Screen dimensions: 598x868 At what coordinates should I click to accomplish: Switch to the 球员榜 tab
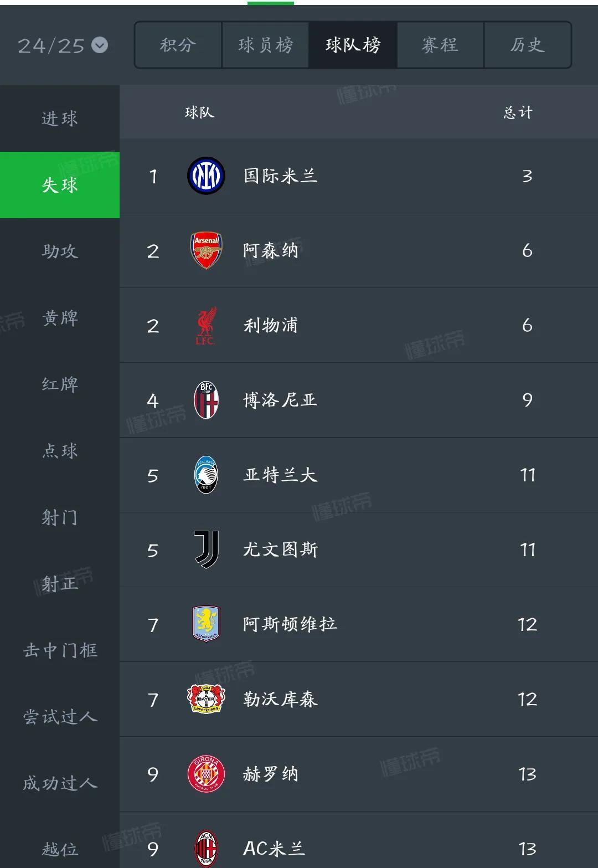265,45
